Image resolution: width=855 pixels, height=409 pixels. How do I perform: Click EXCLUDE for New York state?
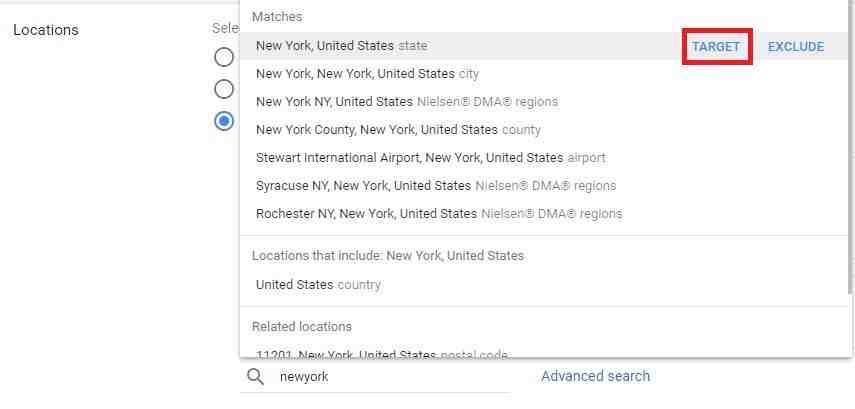(796, 46)
